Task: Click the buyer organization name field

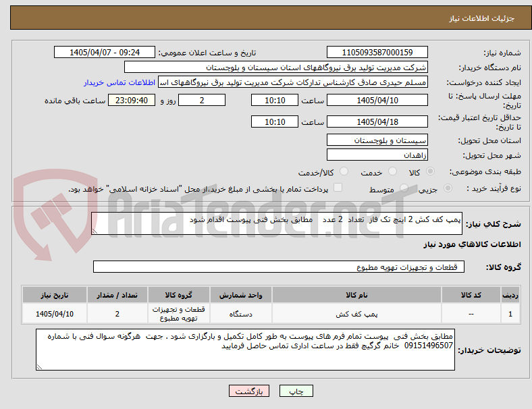Action: [x=276, y=67]
